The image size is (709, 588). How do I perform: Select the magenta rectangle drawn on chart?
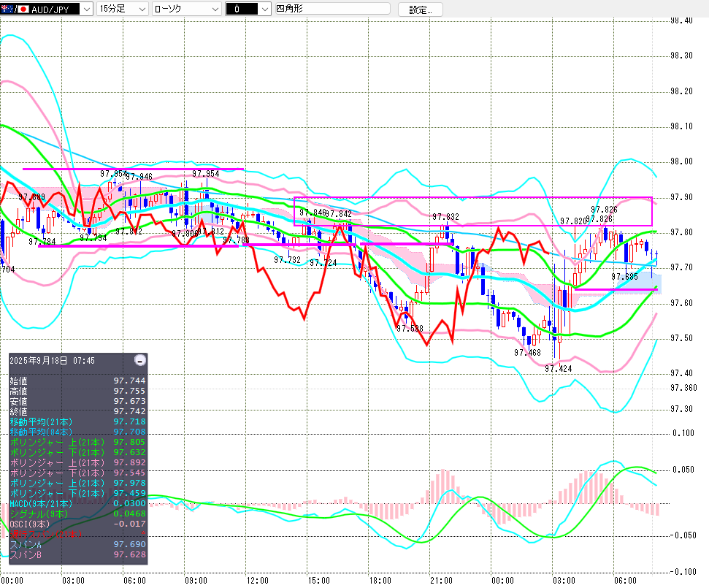point(472,198)
